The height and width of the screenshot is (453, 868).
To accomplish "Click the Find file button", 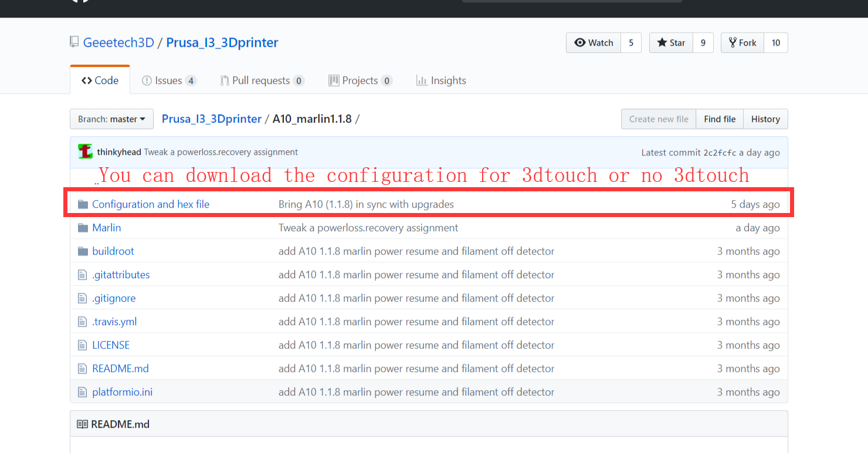I will 720,119.
